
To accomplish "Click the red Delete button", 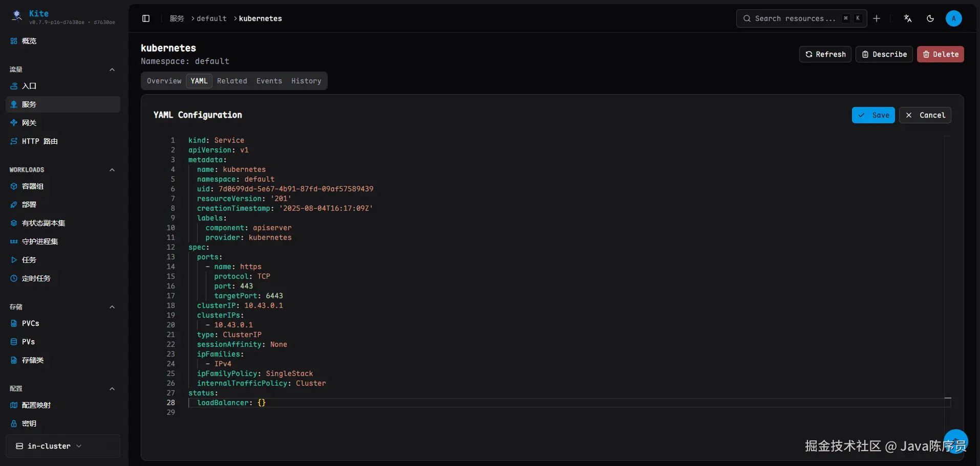I will click(940, 54).
